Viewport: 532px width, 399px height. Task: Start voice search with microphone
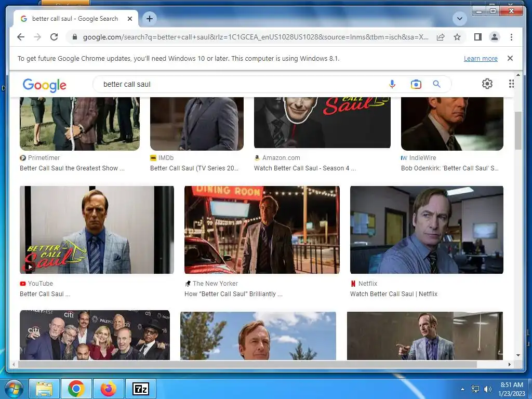point(392,84)
